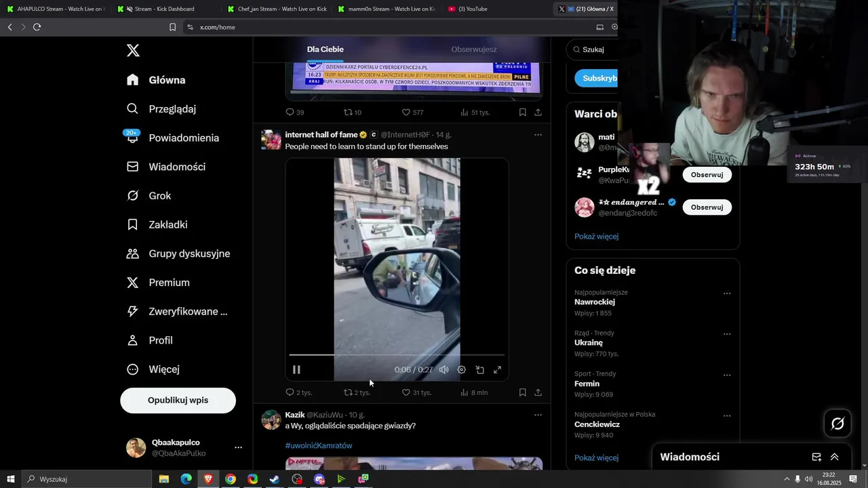868x488 pixels.
Task: Open more options on Kazik post
Action: (538, 415)
